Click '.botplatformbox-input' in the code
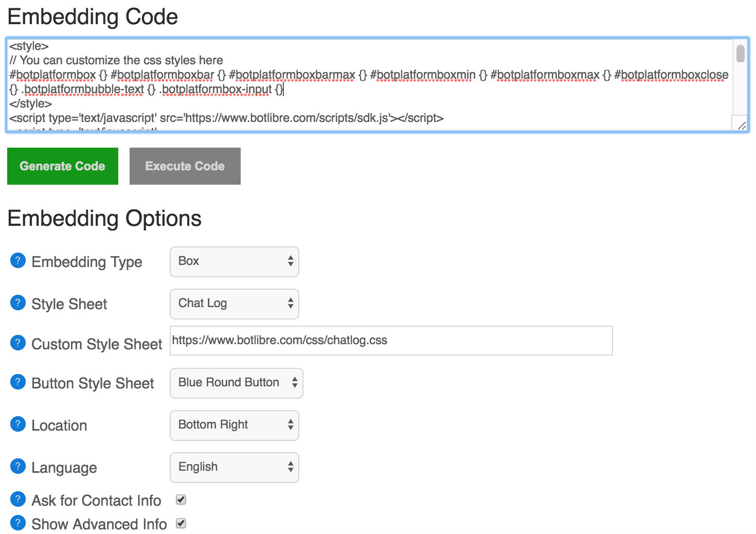This screenshot has width=756, height=534. point(215,89)
